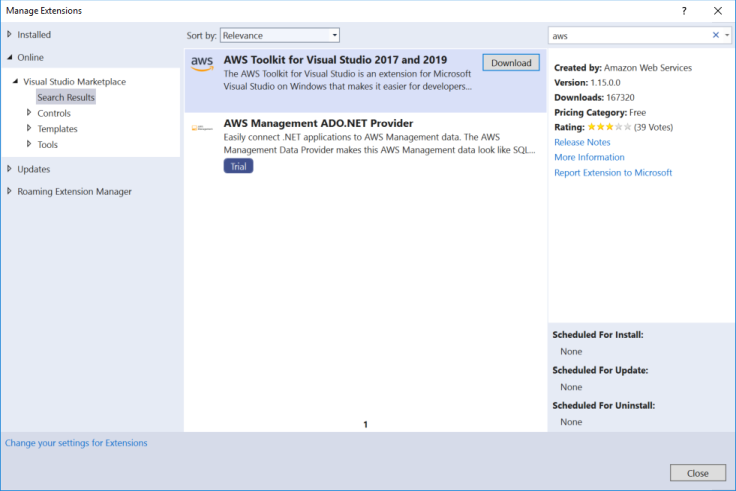Screen dimensions: 736x491
Task: Click the Version 1.15.0.0 text
Action: pyautogui.click(x=587, y=83)
